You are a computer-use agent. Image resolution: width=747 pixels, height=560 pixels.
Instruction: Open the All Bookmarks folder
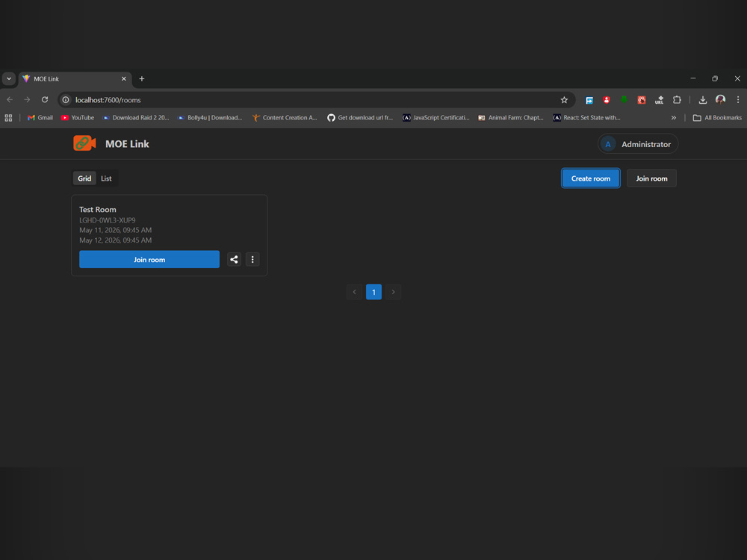pyautogui.click(x=717, y=118)
